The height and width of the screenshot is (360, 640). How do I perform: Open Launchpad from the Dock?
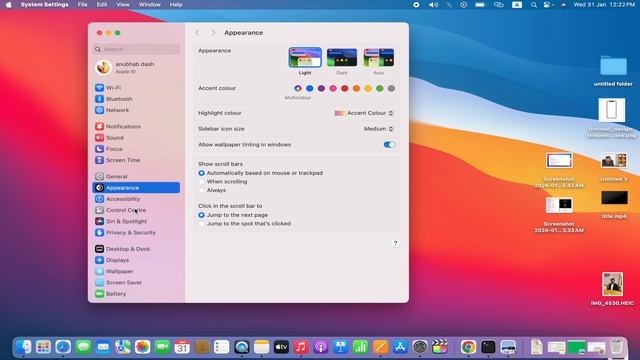click(x=43, y=347)
